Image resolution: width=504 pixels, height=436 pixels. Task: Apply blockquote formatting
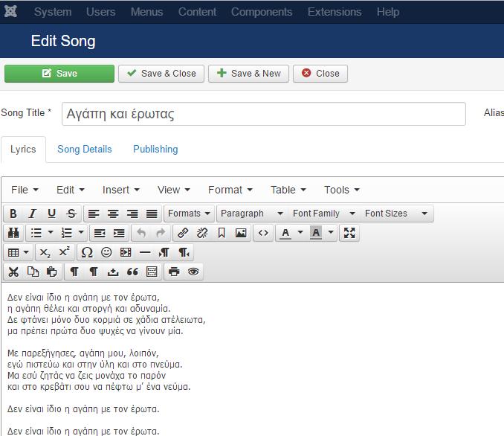click(132, 272)
